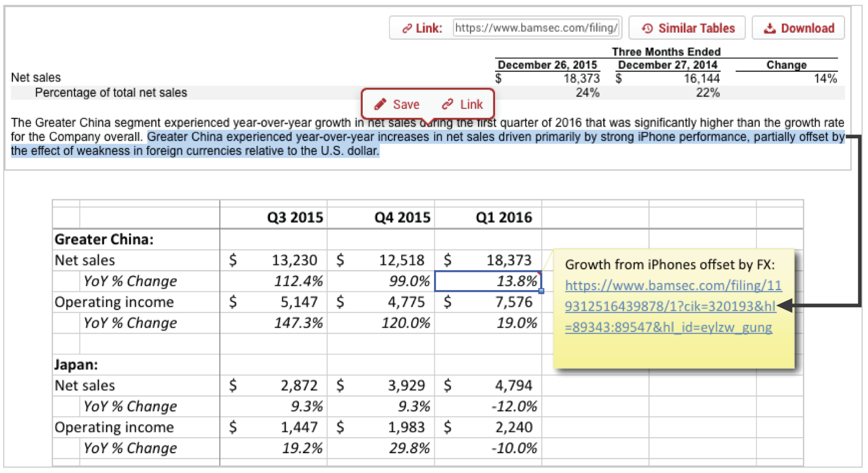
Task: Open Similar Tables
Action: pos(687,28)
